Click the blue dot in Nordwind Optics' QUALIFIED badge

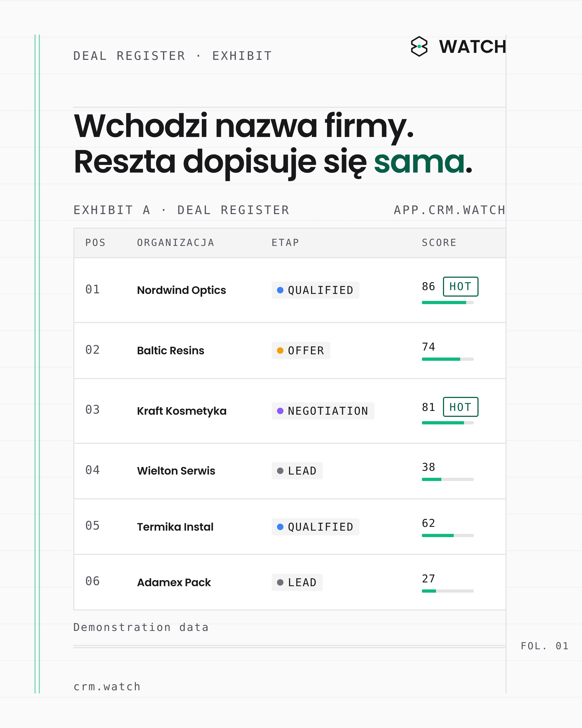tap(280, 290)
